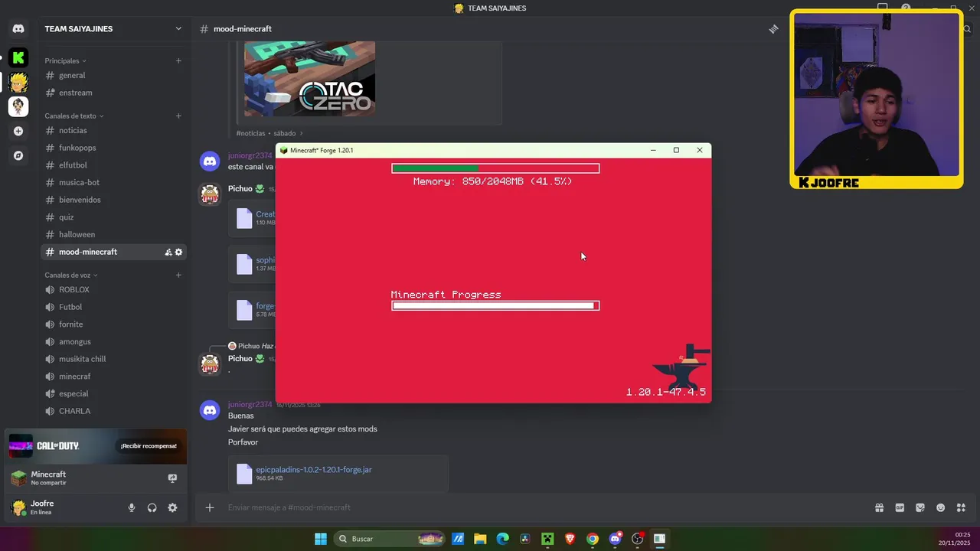
Task: Open TAC ZERO image thumbnail
Action: tap(310, 78)
